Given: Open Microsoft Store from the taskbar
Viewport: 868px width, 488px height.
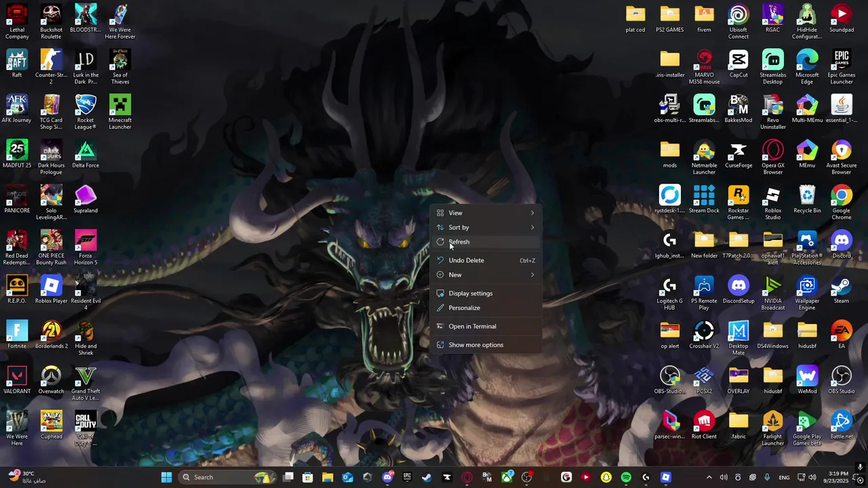Looking at the screenshot, I should (307, 477).
